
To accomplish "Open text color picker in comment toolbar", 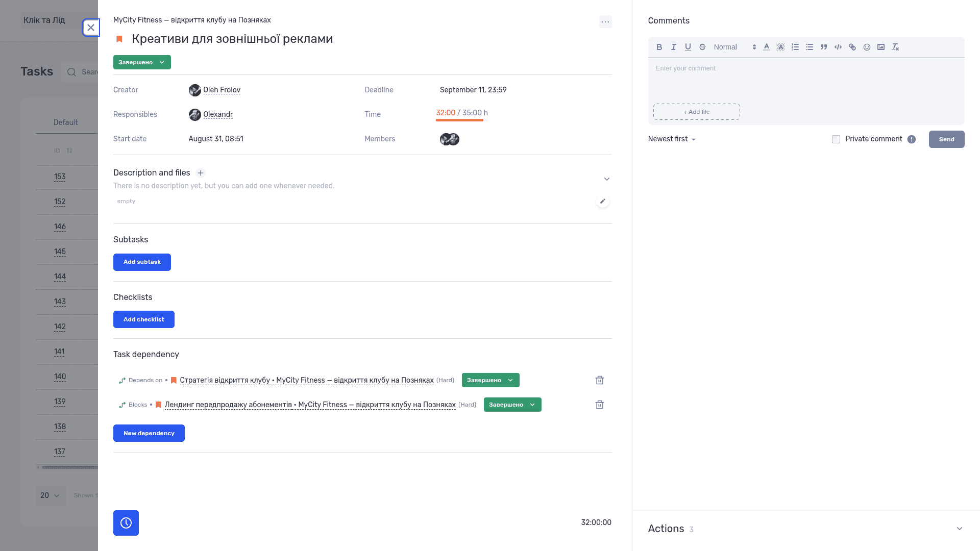I will click(766, 47).
